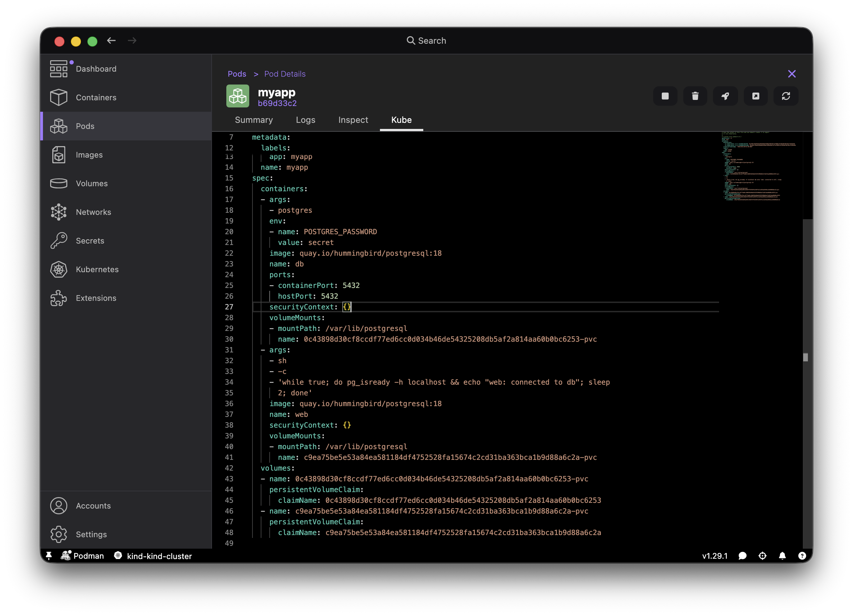Go forward with the right arrow
853x616 pixels.
click(132, 40)
